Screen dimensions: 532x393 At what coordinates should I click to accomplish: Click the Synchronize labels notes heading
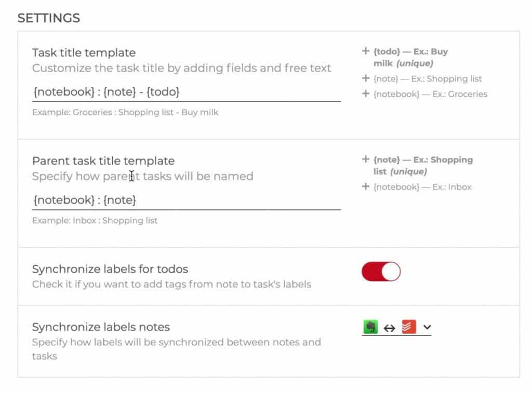click(101, 327)
